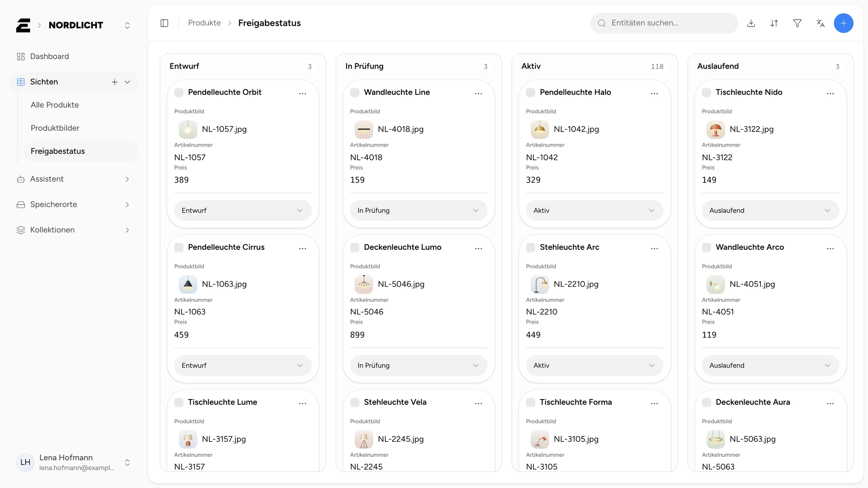This screenshot has width=868, height=488.
Task: Change status of Wandleuchte Line
Action: (419, 210)
